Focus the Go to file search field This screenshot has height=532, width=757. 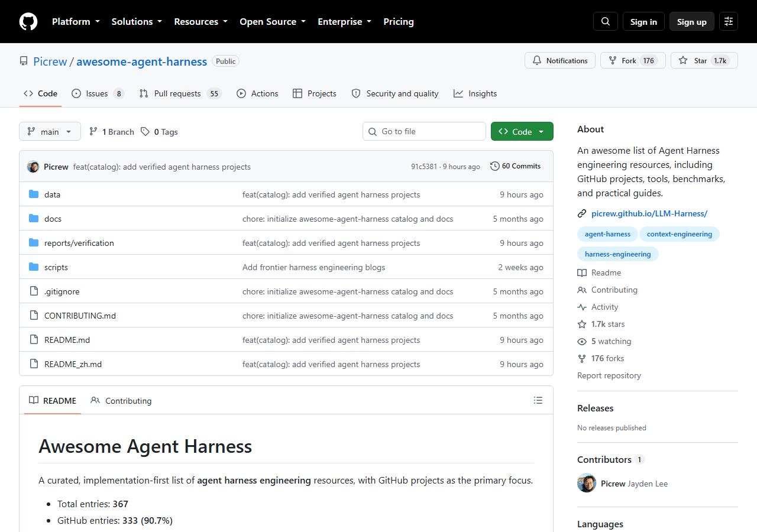pos(424,131)
